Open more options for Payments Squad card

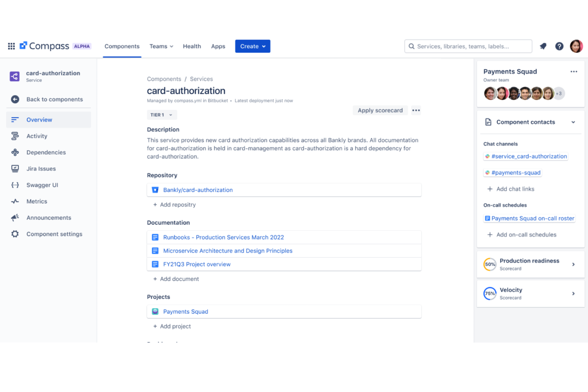[574, 71]
